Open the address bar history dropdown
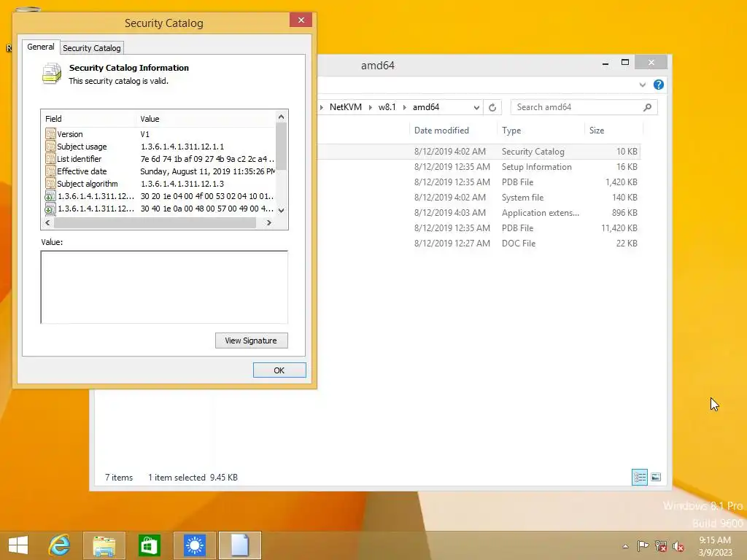This screenshot has width=747, height=560. 476,108
